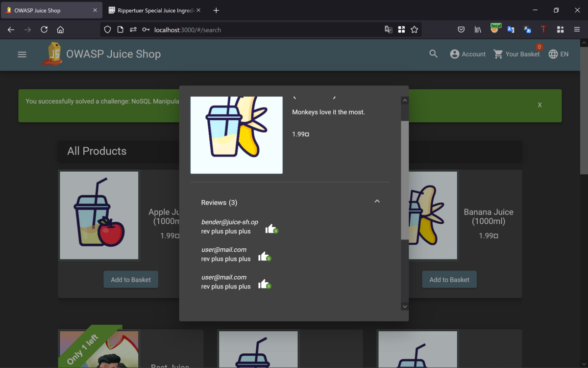Click the blue translate extension icon

tap(511, 29)
